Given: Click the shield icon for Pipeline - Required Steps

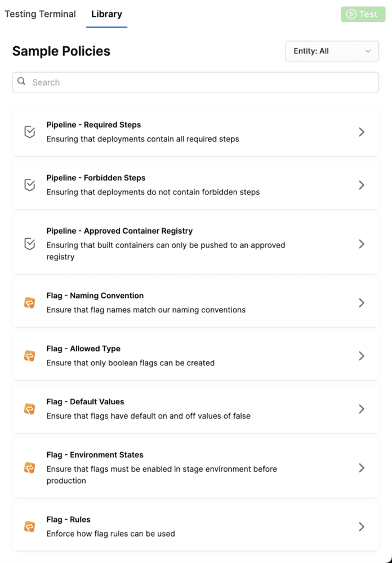Looking at the screenshot, I should (30, 132).
